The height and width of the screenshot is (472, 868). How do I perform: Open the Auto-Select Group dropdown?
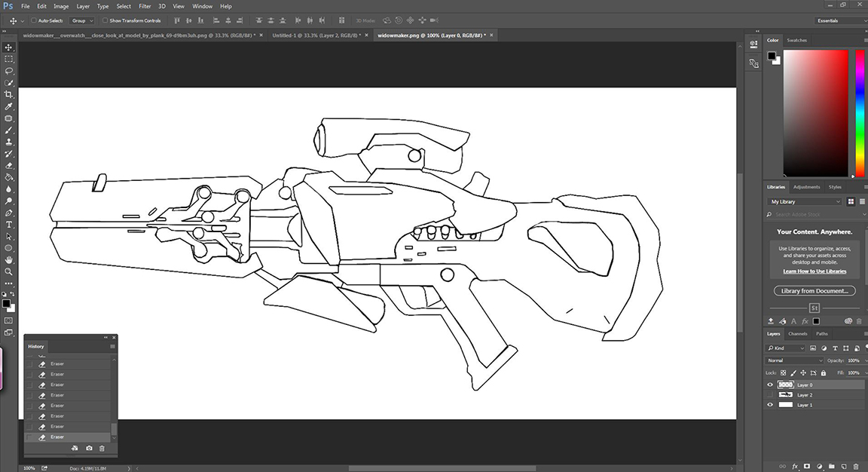click(82, 20)
